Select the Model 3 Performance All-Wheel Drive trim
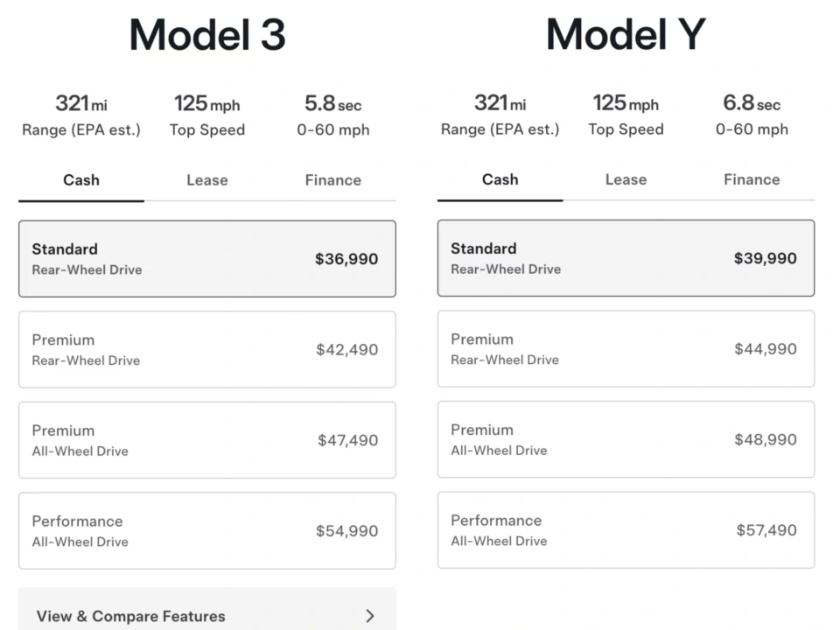Viewport: 840px width, 630px height. click(206, 530)
